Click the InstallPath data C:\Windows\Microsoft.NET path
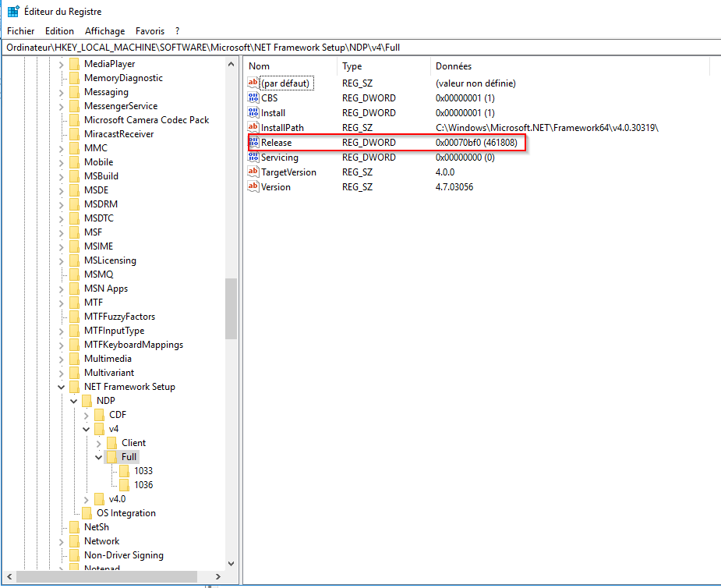The image size is (721, 588). (546, 128)
